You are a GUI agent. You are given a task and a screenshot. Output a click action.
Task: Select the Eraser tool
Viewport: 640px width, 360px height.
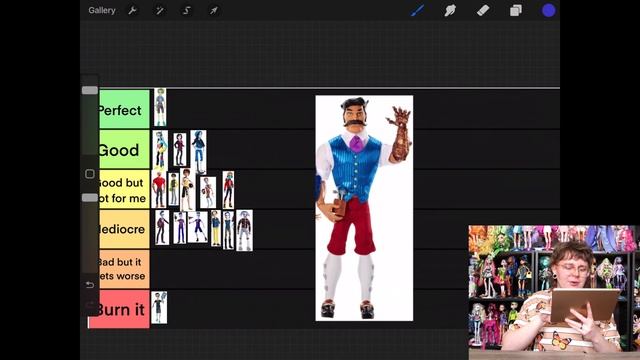pos(483,11)
